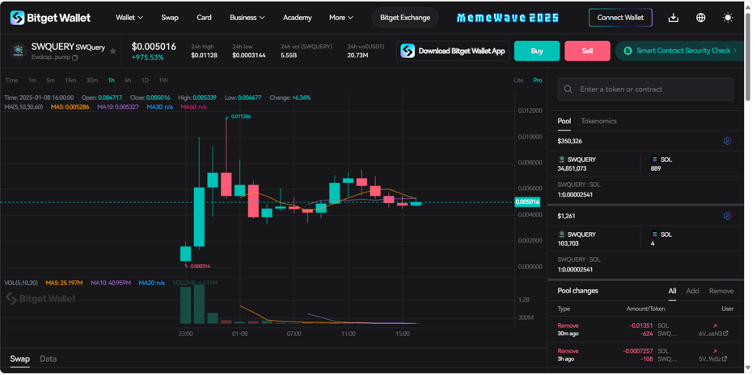Click the SOL icon in first pool
Image resolution: width=755 pixels, height=375 pixels.
click(654, 159)
